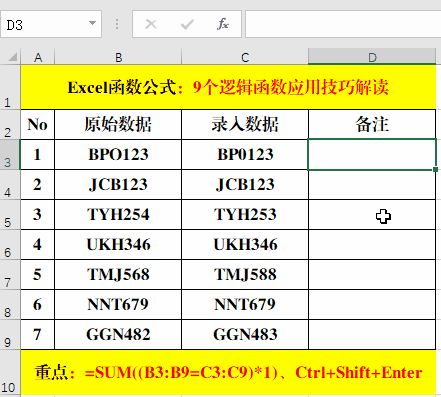441x397 pixels.
Task: Click the select-all triangle corner
Action: tap(13, 57)
